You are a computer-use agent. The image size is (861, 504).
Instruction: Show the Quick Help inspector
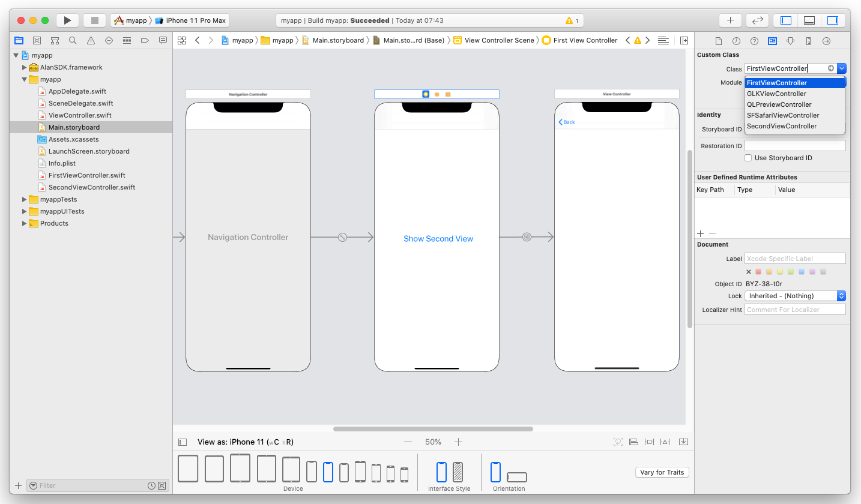(x=755, y=41)
